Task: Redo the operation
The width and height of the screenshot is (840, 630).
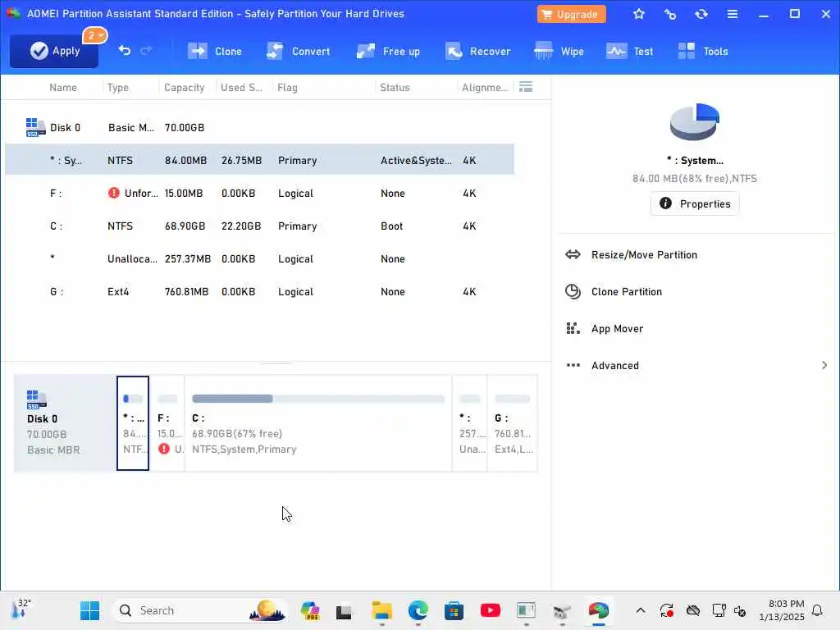Action: click(x=146, y=50)
